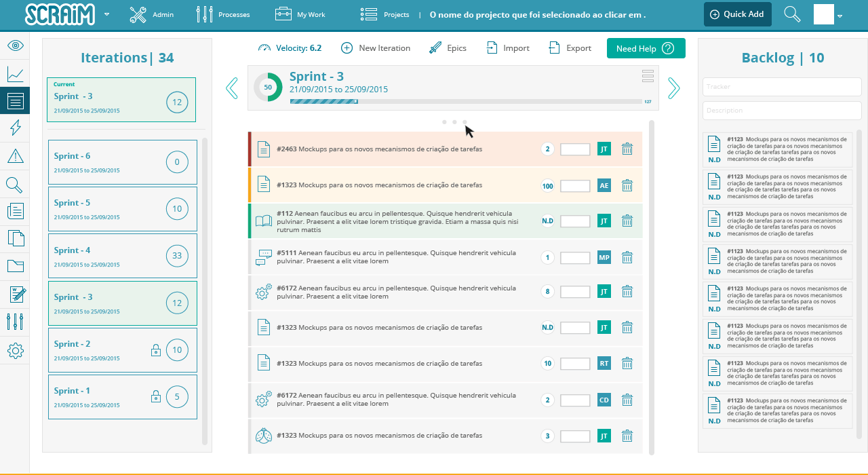868x475 pixels.
Task: Click the JT assignee badge on task #2463
Action: pos(604,149)
